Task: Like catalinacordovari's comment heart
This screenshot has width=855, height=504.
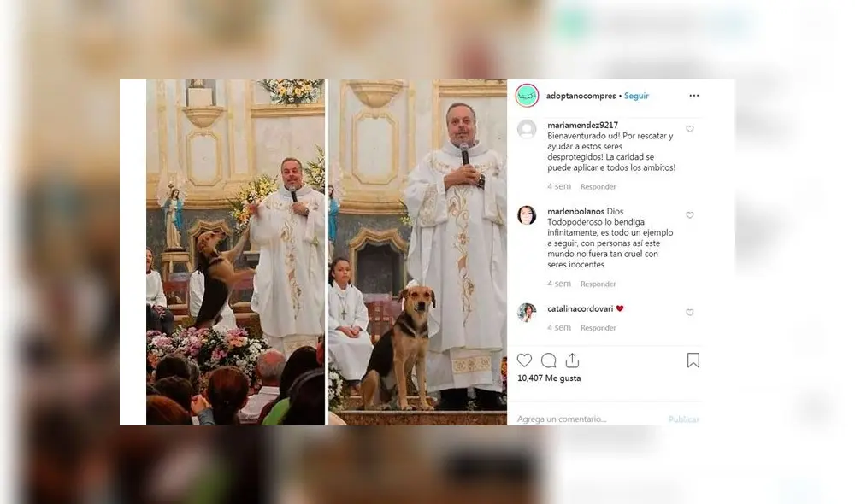Action: [690, 312]
